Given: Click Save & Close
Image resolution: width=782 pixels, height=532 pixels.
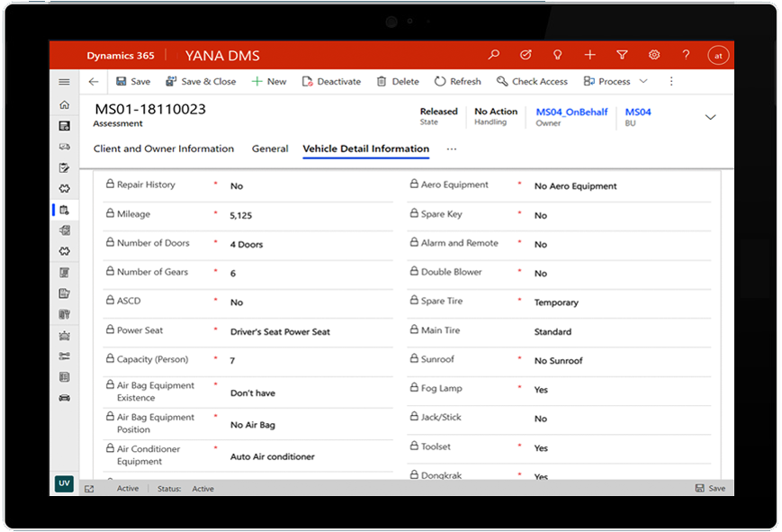Looking at the screenshot, I should [201, 81].
